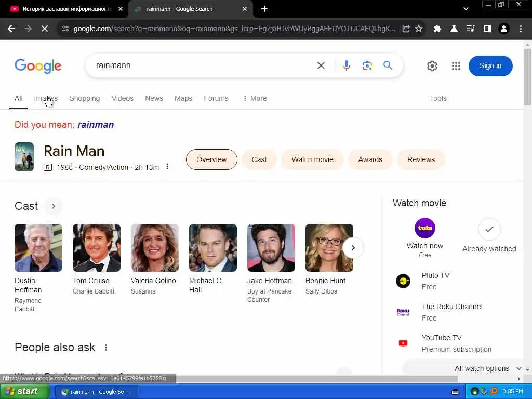Switch to Forums results tab

[216, 98]
